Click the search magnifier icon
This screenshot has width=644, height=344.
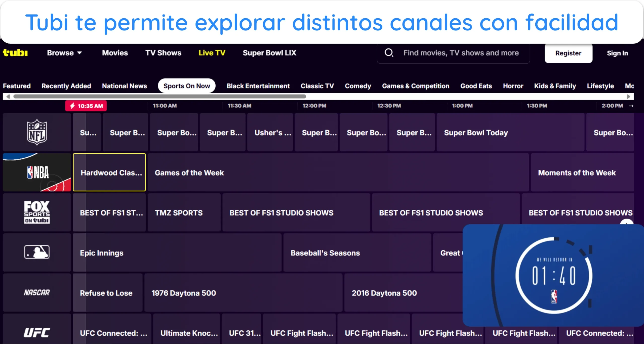click(389, 53)
